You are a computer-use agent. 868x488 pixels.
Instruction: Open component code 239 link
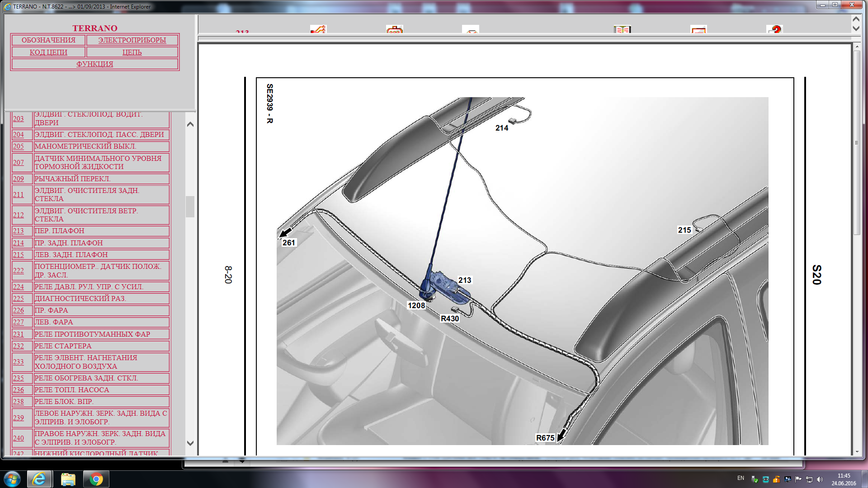(19, 418)
